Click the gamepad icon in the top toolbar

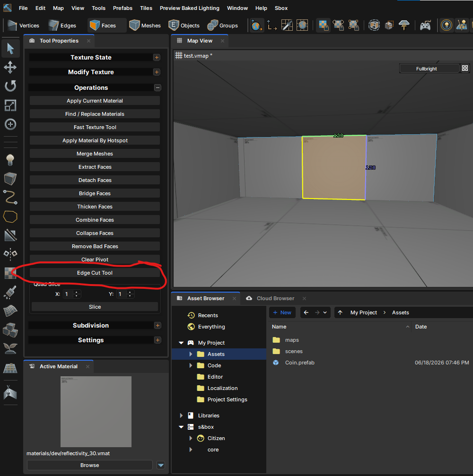425,26
